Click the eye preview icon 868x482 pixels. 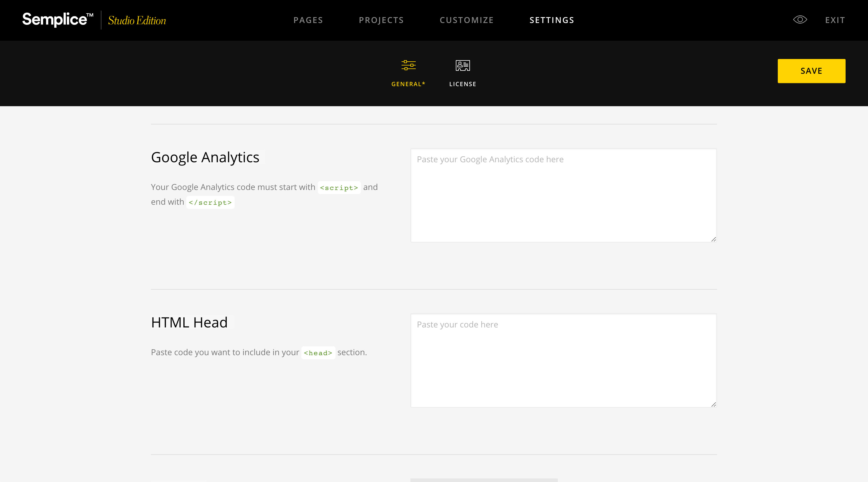point(800,19)
